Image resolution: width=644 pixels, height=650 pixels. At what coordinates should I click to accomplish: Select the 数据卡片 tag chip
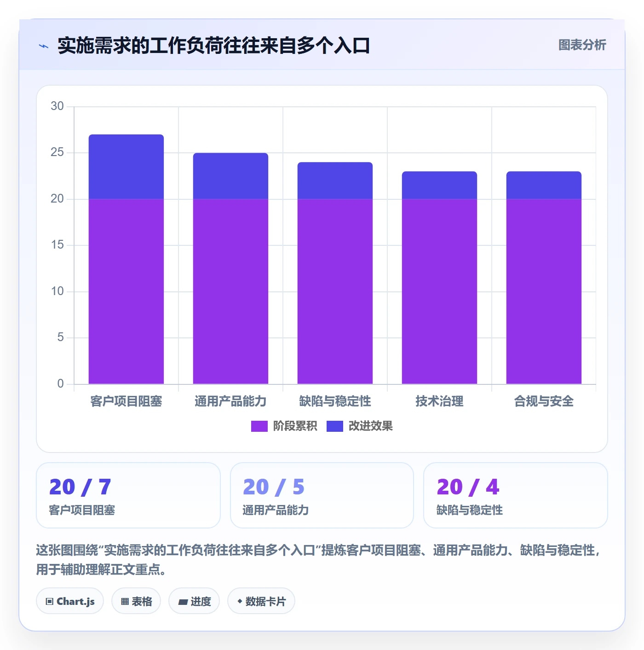click(261, 601)
